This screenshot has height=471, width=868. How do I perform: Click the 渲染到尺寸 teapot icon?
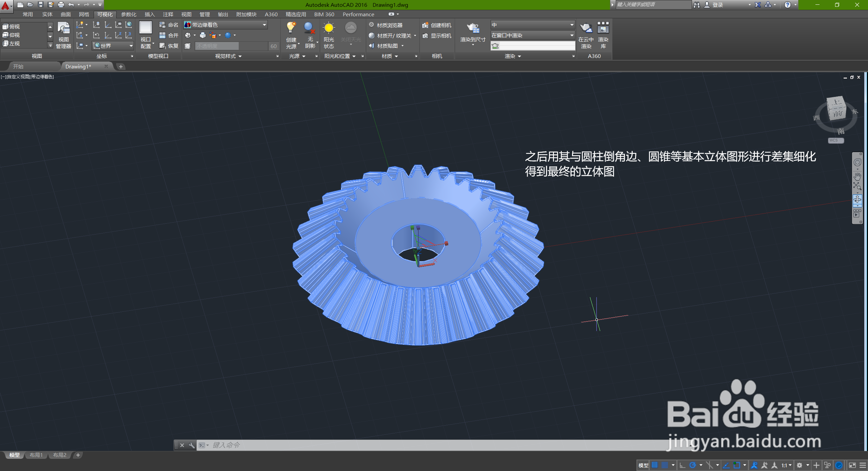(473, 28)
